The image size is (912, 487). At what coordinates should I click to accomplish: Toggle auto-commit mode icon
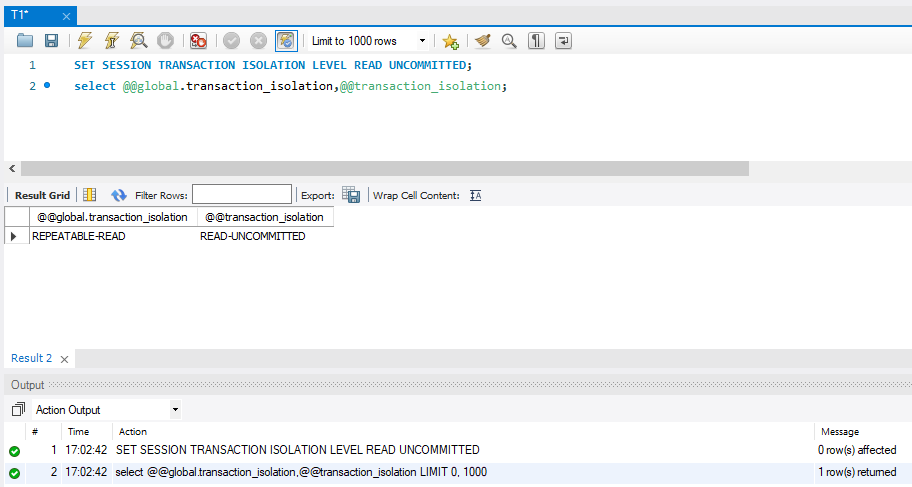click(x=286, y=41)
